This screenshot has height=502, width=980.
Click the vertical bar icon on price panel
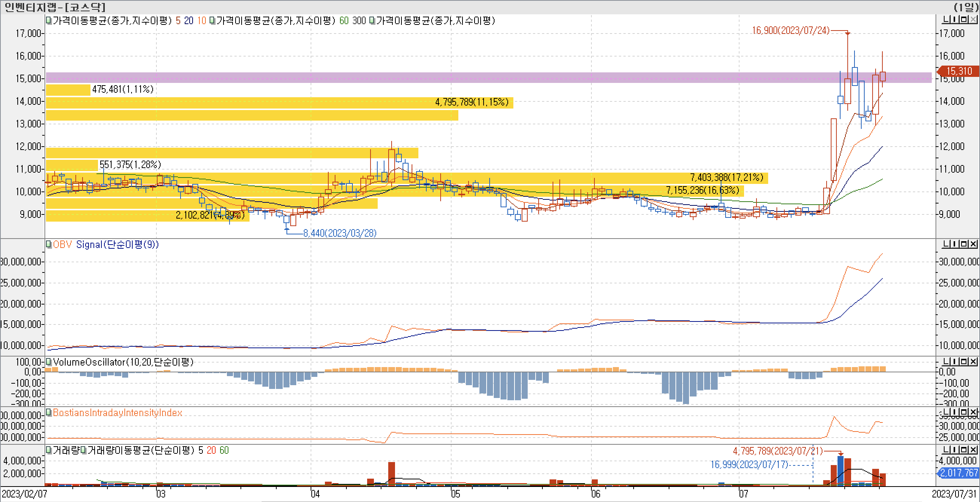click(x=955, y=19)
